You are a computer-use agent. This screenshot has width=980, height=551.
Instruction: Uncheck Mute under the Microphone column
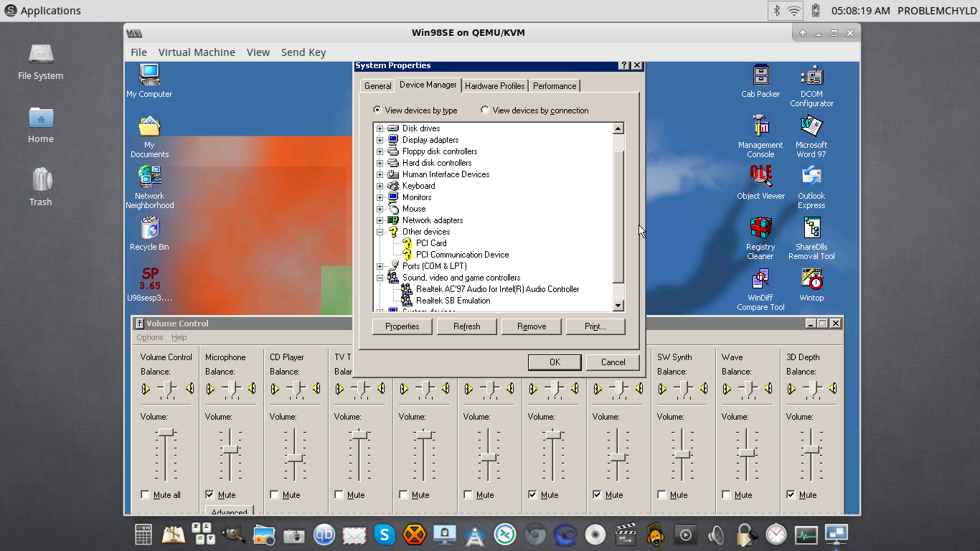(x=210, y=495)
